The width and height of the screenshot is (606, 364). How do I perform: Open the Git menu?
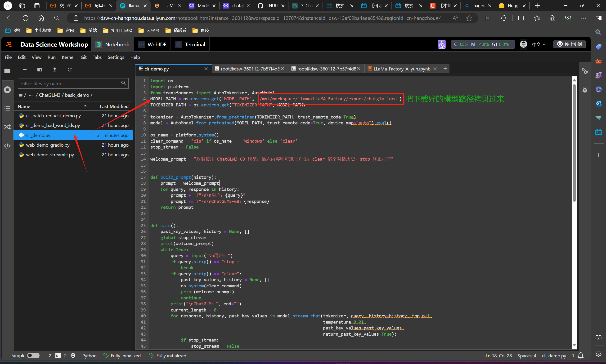tap(84, 57)
